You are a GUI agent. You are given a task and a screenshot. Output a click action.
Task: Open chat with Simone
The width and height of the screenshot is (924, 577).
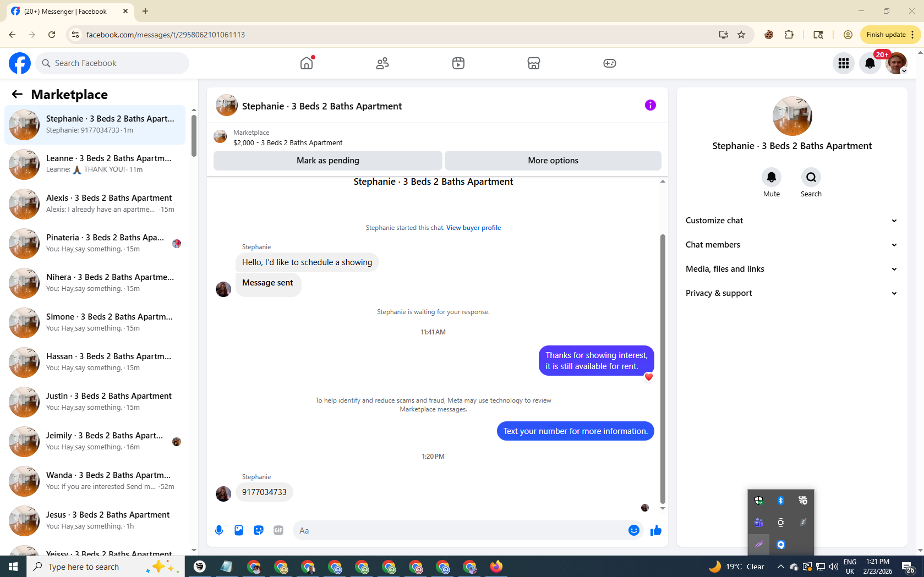pos(95,323)
